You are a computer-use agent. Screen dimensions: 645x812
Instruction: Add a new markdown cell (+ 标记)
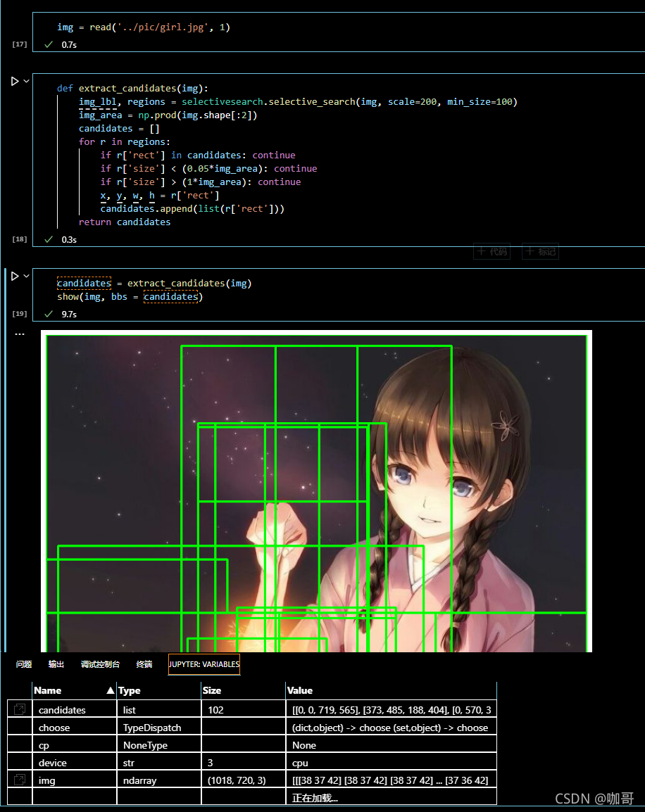click(x=540, y=251)
